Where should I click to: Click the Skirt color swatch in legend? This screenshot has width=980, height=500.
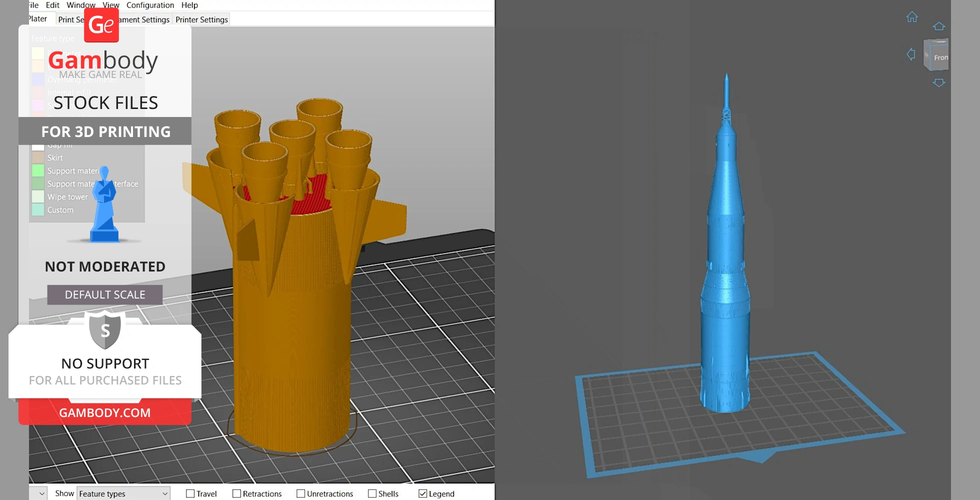coord(38,157)
